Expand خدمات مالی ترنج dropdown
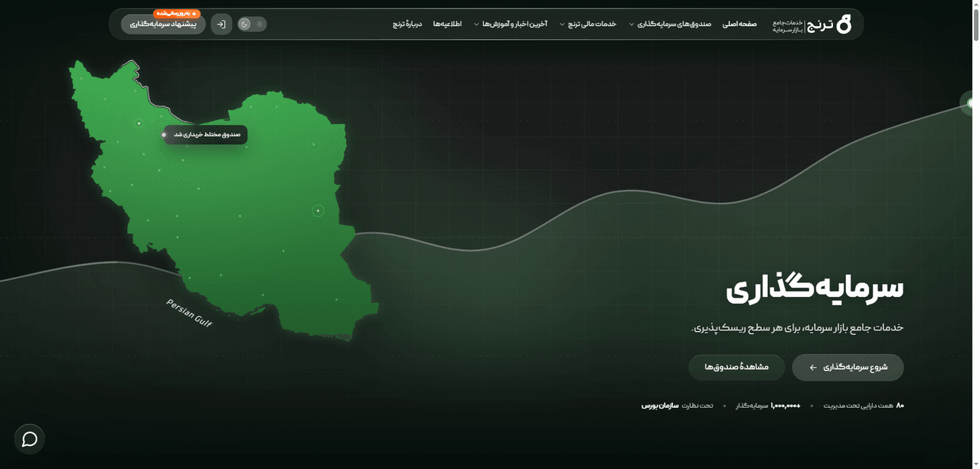Screen dimensions: 980x469 pos(588,24)
